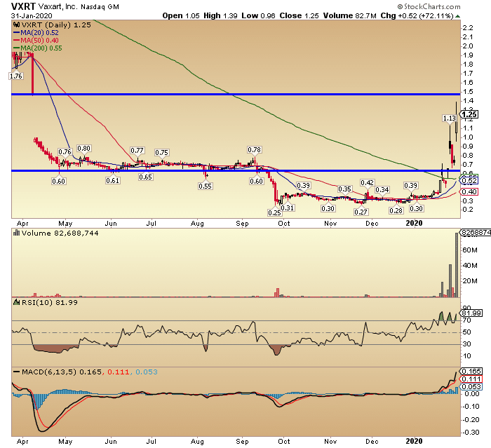Click the 1.25 current price tag on right axis
This screenshot has width=491, height=448.
(469, 114)
